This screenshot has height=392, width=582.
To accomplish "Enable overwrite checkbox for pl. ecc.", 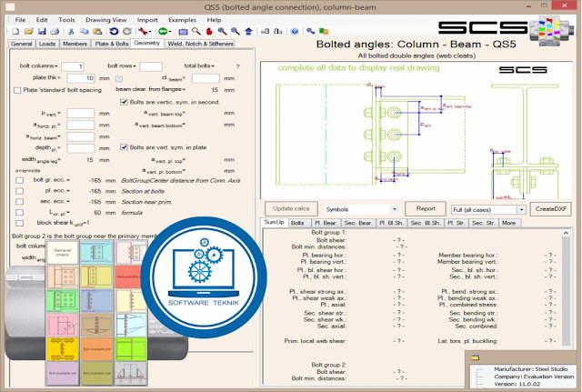I will tap(20, 191).
